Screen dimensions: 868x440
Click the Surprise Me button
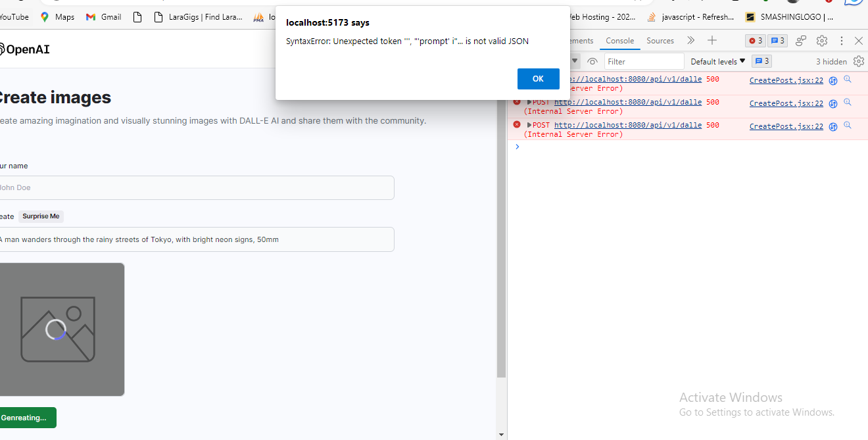pyautogui.click(x=40, y=216)
